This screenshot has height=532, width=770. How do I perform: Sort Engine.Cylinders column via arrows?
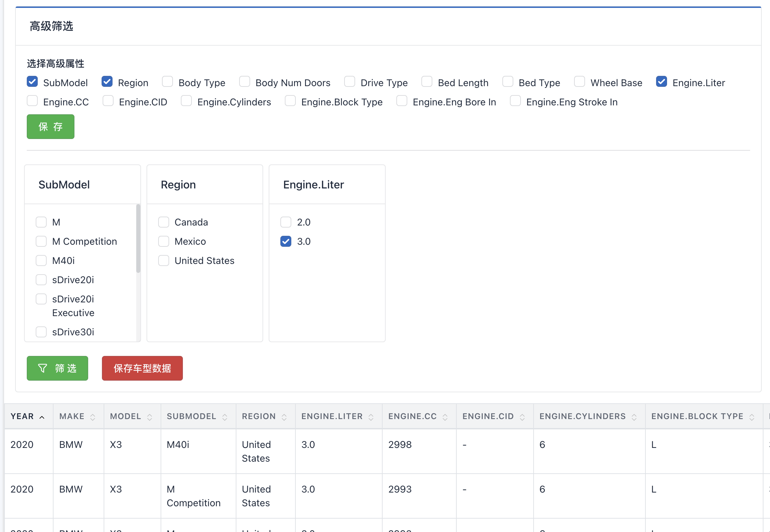coord(634,417)
